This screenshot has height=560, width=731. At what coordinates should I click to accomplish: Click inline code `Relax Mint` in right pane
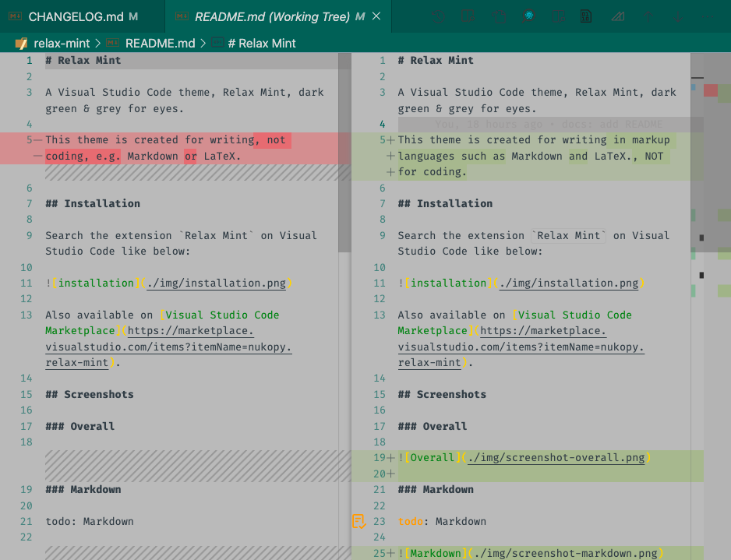pyautogui.click(x=569, y=236)
